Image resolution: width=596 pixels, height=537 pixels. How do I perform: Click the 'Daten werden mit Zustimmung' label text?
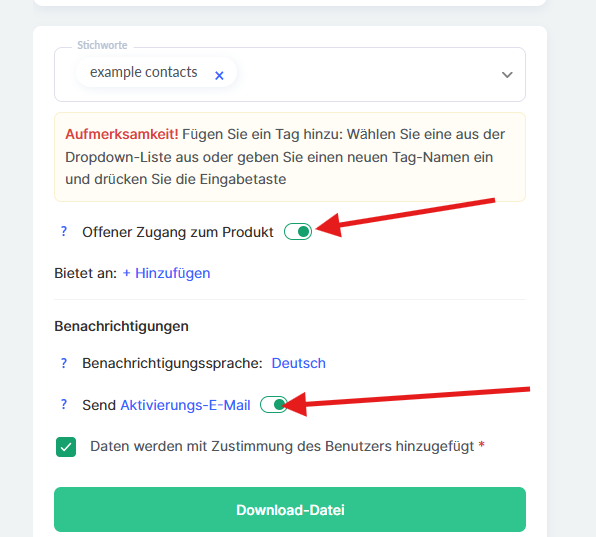point(282,446)
